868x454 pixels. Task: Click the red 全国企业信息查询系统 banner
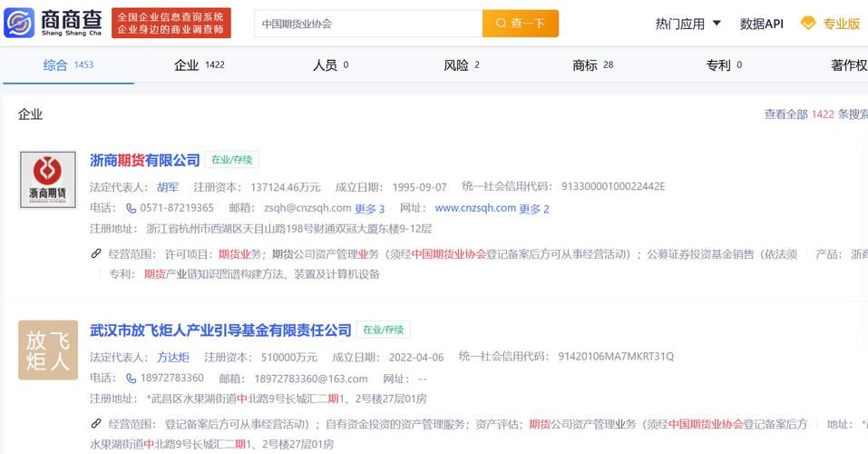pyautogui.click(x=171, y=24)
